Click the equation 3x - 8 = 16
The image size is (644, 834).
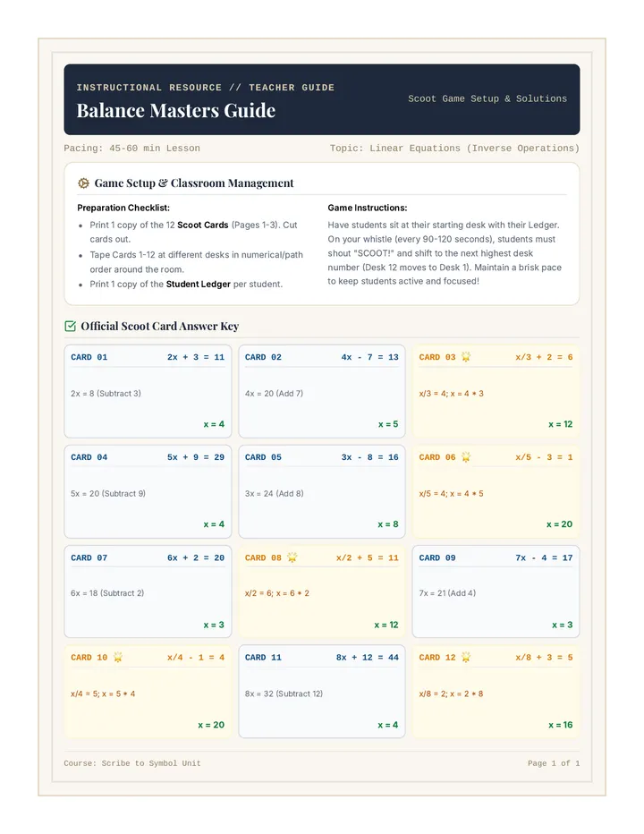[369, 457]
